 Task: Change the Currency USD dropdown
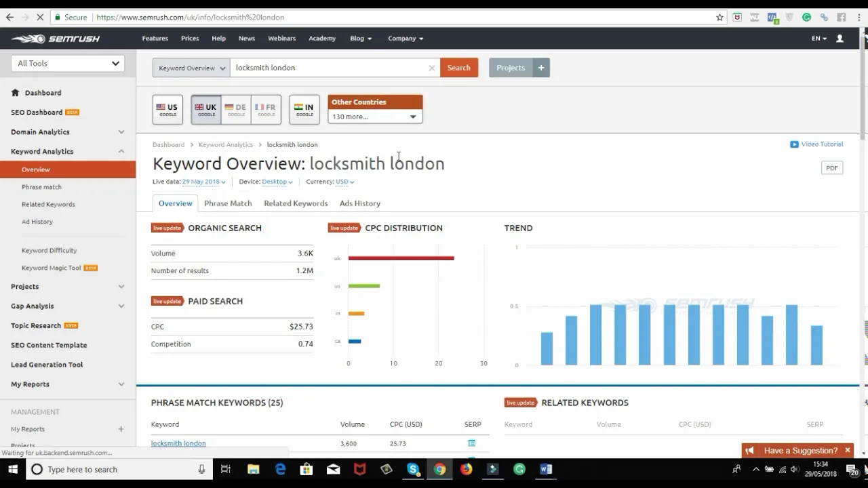tap(344, 182)
